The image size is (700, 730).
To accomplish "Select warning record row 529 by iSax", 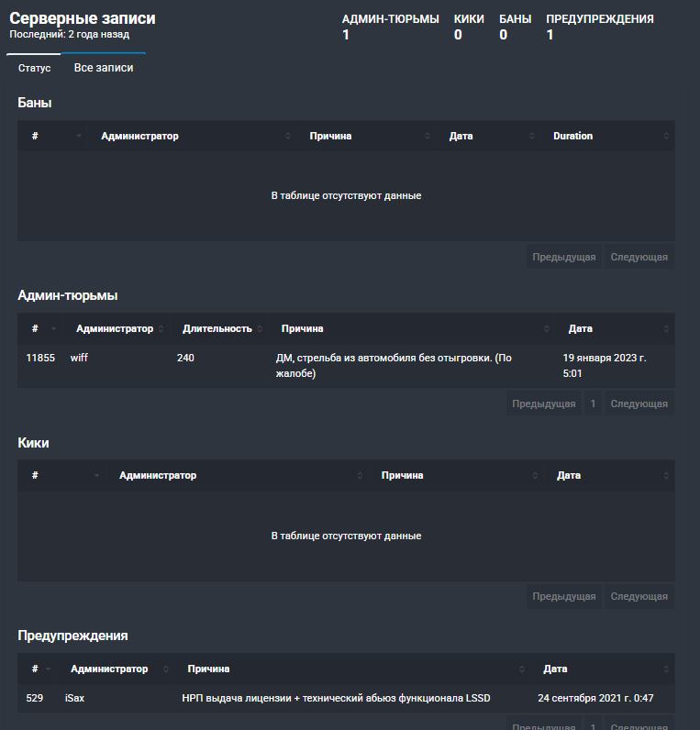I will point(346,698).
